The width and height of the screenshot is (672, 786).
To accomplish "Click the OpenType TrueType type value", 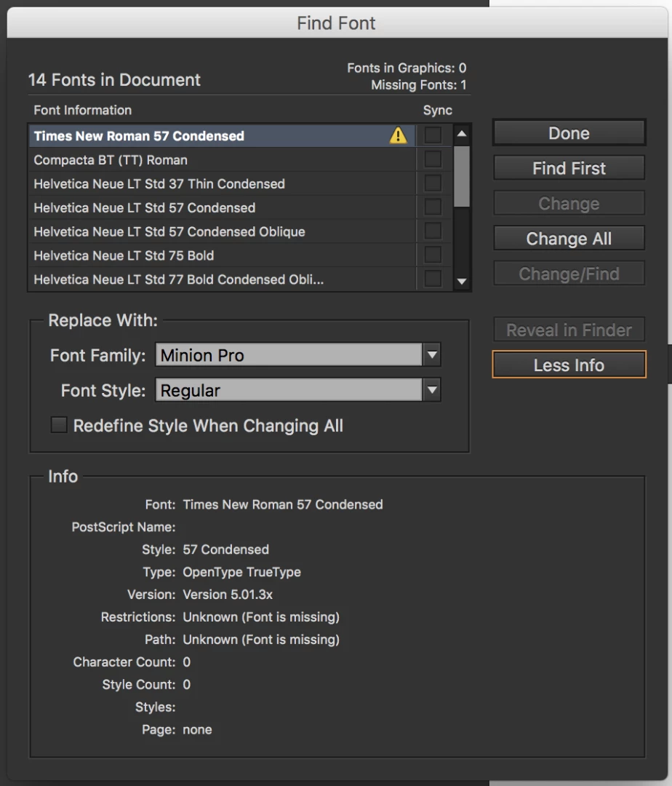I will 242,572.
